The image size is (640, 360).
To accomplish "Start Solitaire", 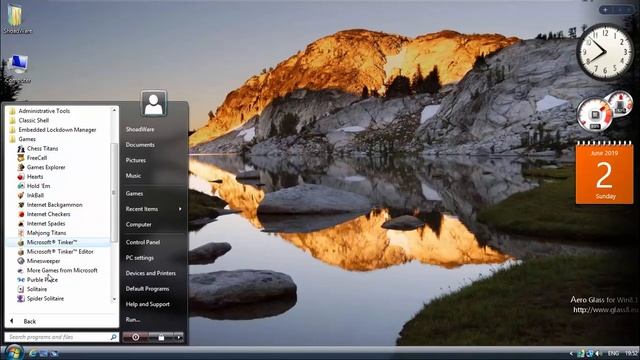I will [37, 289].
